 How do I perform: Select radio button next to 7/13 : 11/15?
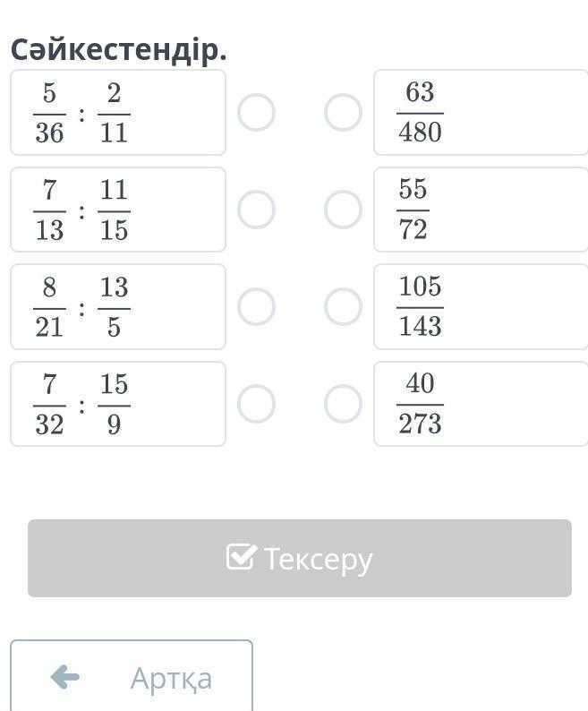[x=256, y=210]
